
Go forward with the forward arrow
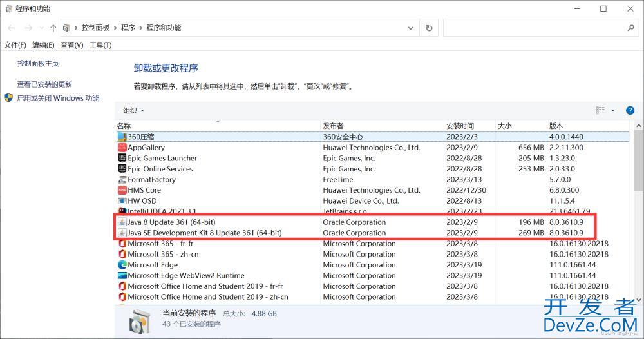coord(28,28)
